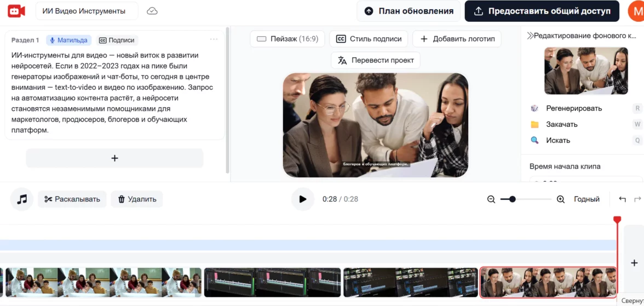Select Регенерировать in the side panel
The image size is (644, 306).
coord(573,108)
